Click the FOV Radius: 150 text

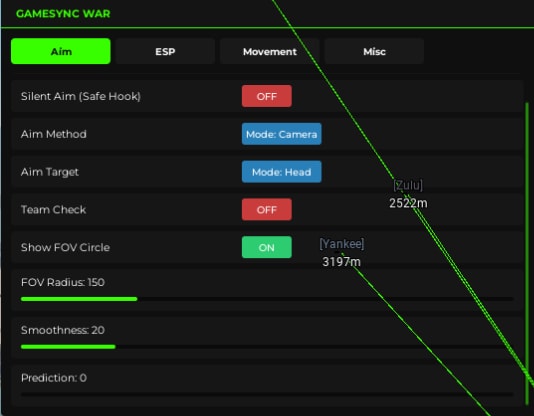[x=63, y=282]
